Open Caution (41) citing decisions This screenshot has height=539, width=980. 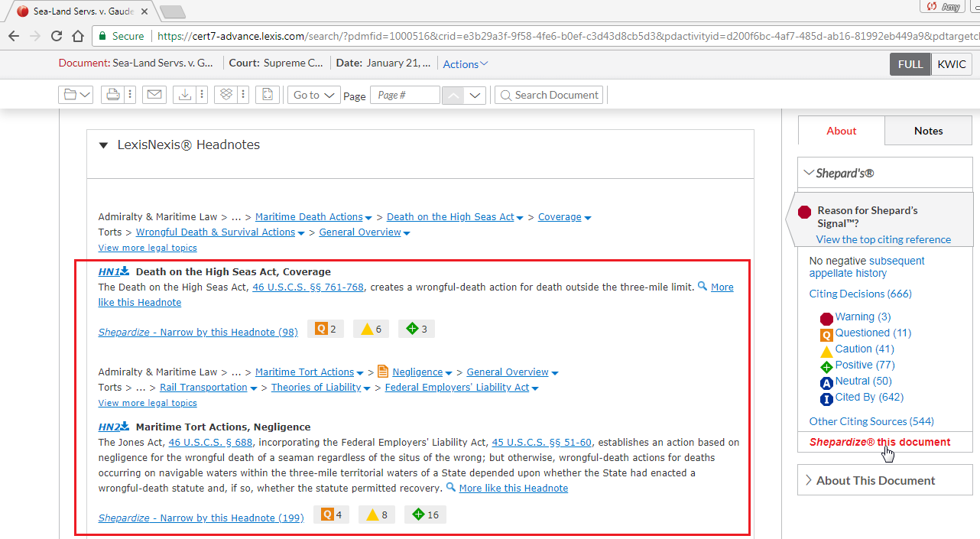point(865,349)
